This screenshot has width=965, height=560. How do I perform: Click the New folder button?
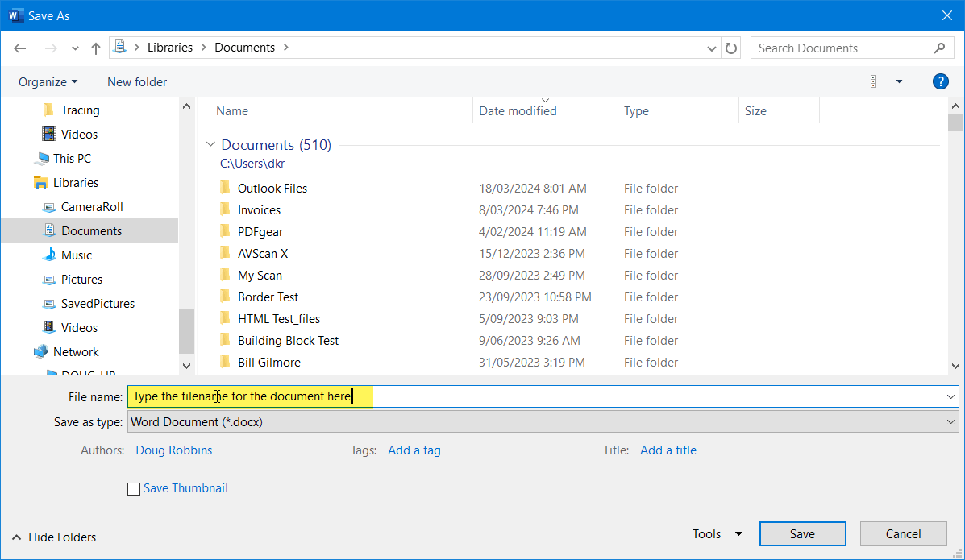tap(136, 82)
